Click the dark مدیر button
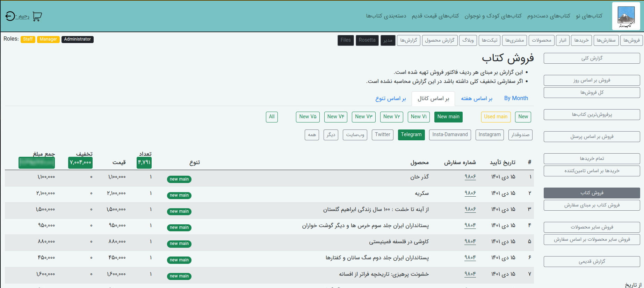Screen dimensions: 644x288 (388, 40)
